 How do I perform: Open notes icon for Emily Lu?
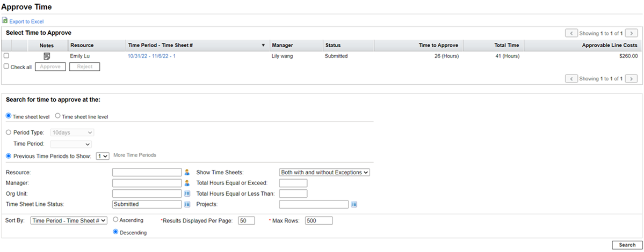(47, 56)
